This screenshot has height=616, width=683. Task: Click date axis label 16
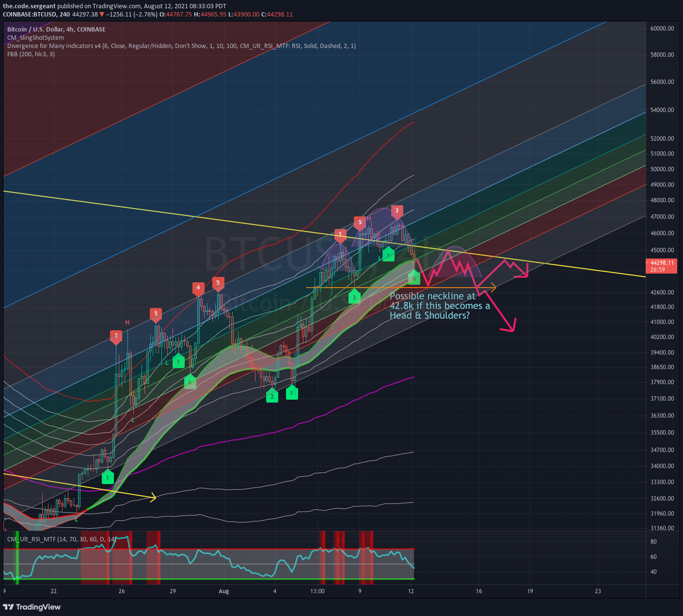(479, 591)
